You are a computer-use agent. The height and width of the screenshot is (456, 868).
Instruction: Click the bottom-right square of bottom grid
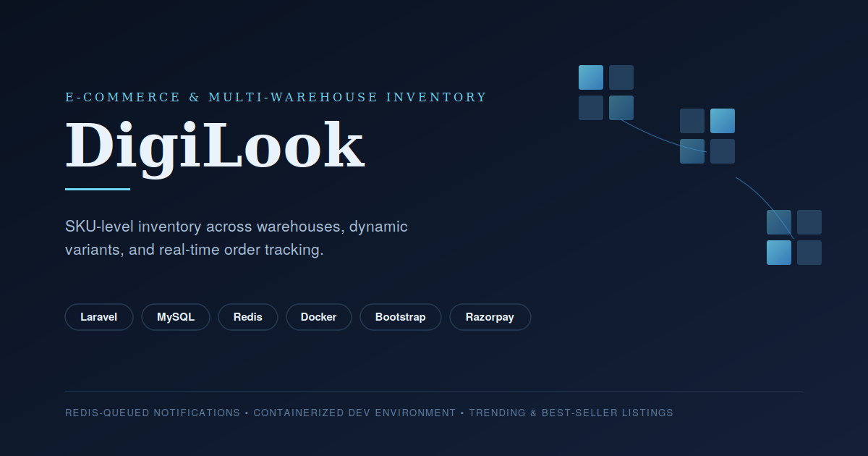(x=809, y=253)
